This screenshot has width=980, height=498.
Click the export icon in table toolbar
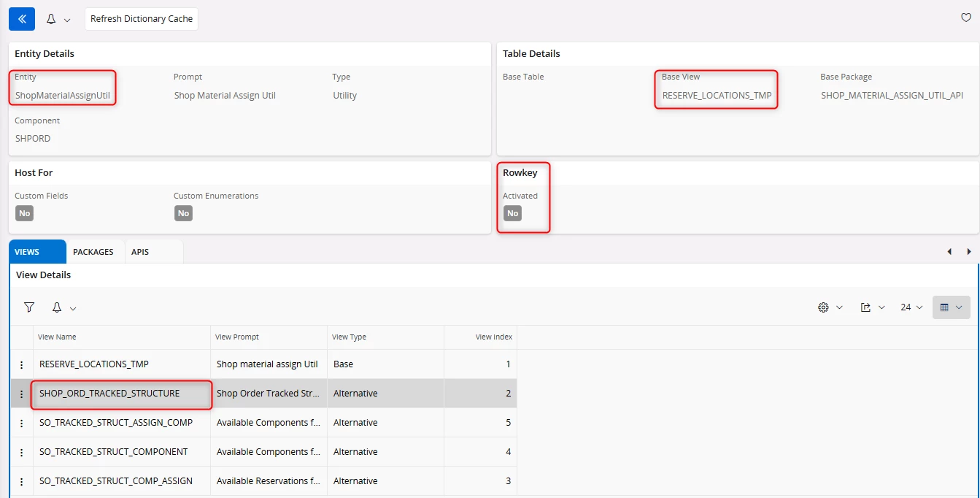865,307
